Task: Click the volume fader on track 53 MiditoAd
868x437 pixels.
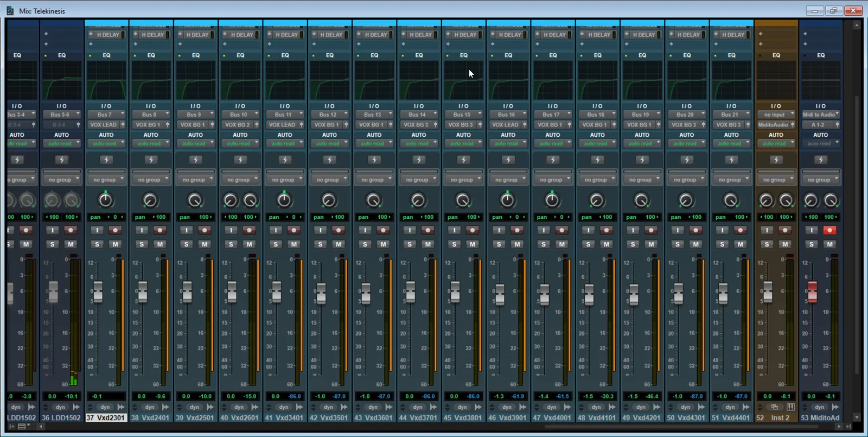Action: [812, 293]
